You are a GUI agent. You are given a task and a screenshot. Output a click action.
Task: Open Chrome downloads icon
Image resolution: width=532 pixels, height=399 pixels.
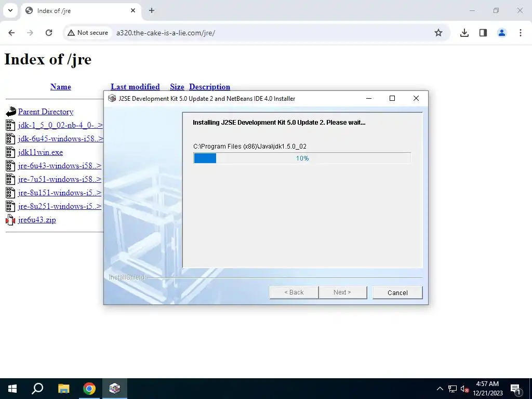464,33
